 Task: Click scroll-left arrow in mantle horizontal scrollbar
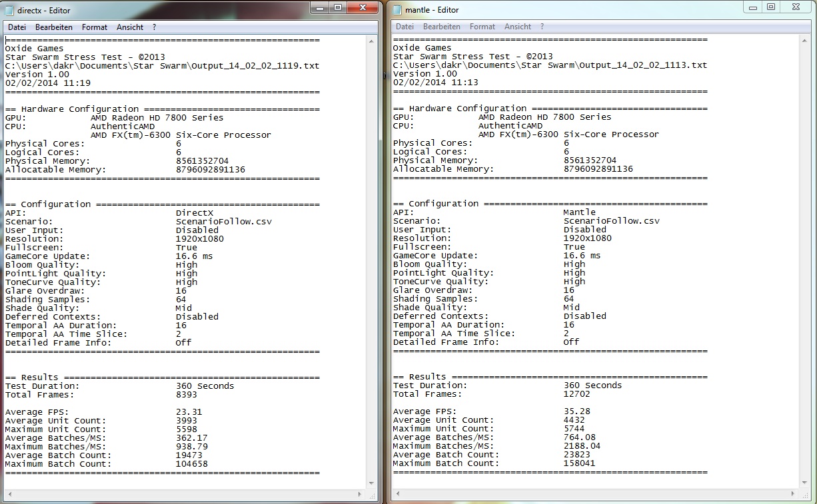397,493
